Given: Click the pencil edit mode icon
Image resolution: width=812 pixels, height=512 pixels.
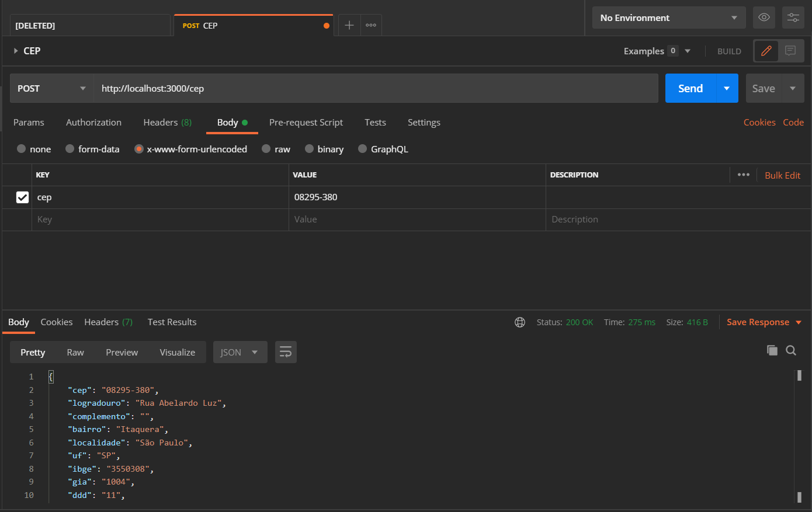Looking at the screenshot, I should tap(766, 51).
